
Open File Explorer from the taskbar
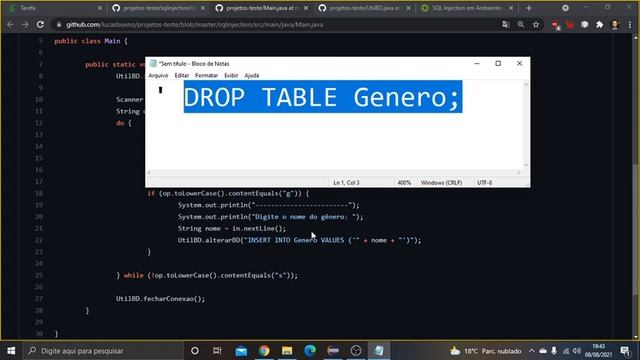tap(287, 351)
